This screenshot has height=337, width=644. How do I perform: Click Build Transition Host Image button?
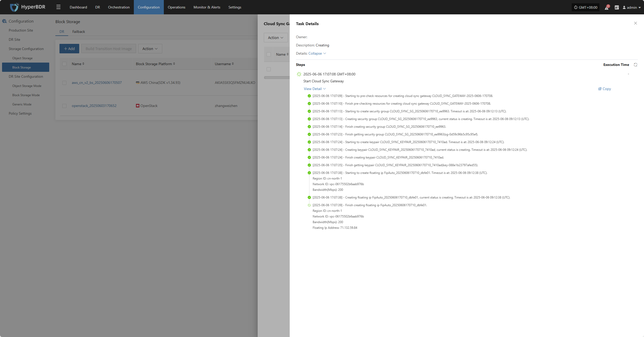(109, 49)
